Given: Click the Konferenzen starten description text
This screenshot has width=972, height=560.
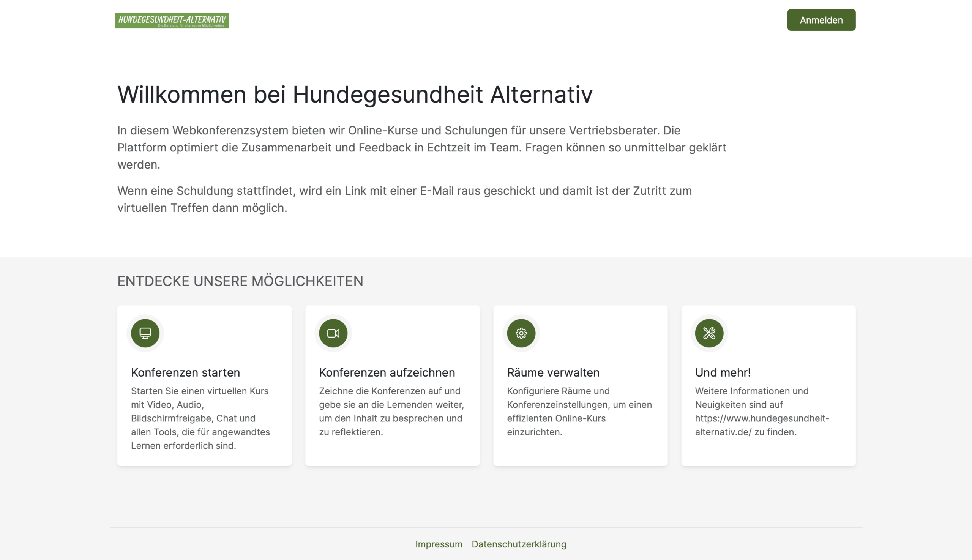Looking at the screenshot, I should (200, 418).
